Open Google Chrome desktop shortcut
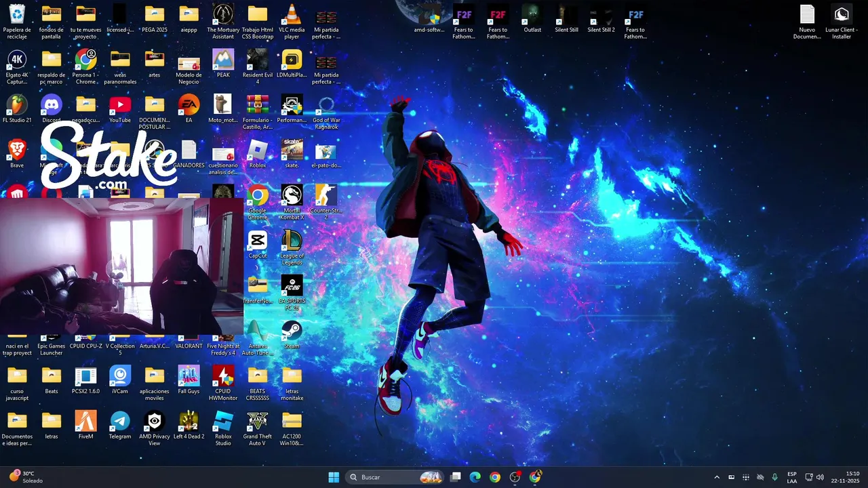 coord(258,203)
